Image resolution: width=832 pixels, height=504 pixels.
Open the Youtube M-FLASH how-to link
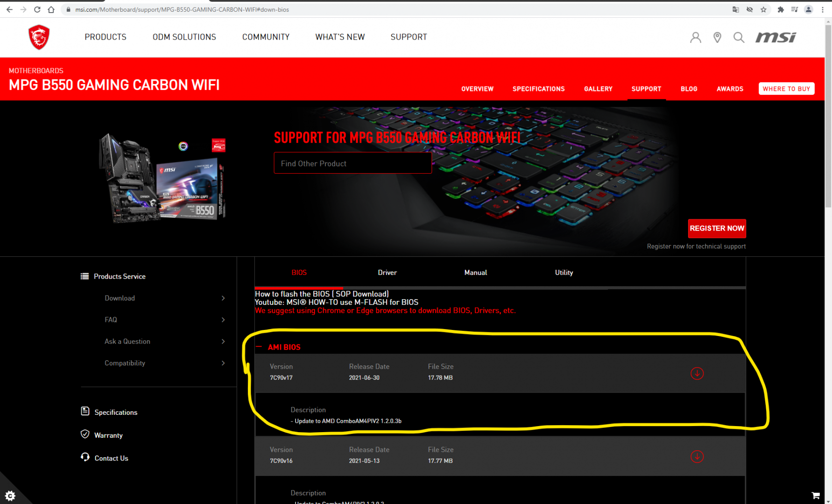[337, 302]
